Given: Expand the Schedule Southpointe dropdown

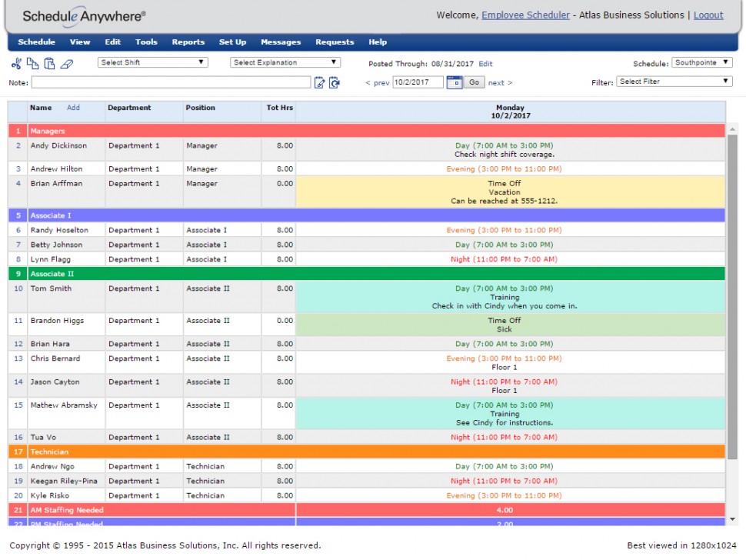Looking at the screenshot, I should [701, 62].
